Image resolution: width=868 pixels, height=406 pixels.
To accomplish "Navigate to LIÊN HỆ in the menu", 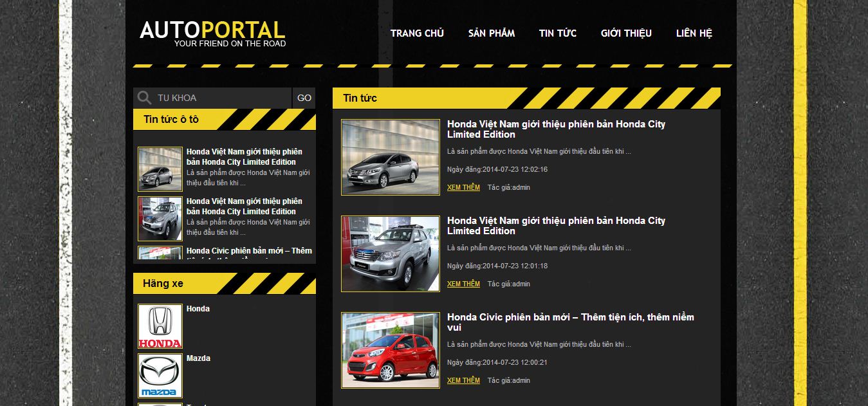I will 694,33.
